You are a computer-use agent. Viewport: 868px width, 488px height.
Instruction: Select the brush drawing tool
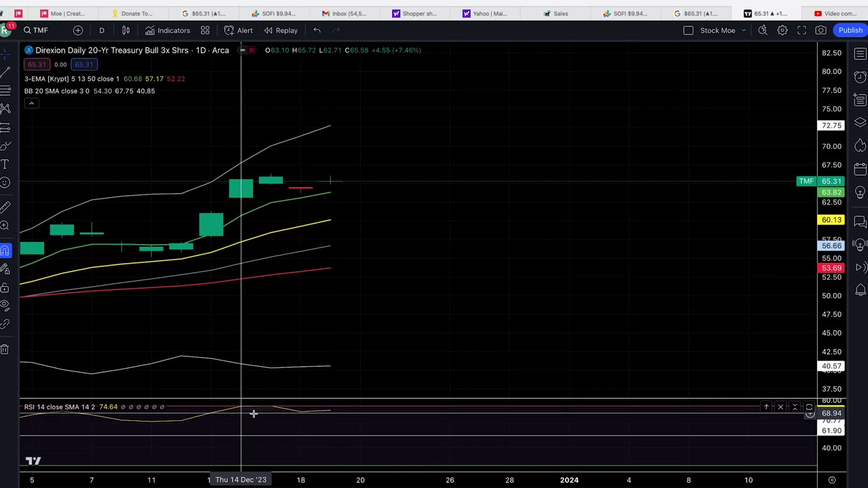point(5,146)
